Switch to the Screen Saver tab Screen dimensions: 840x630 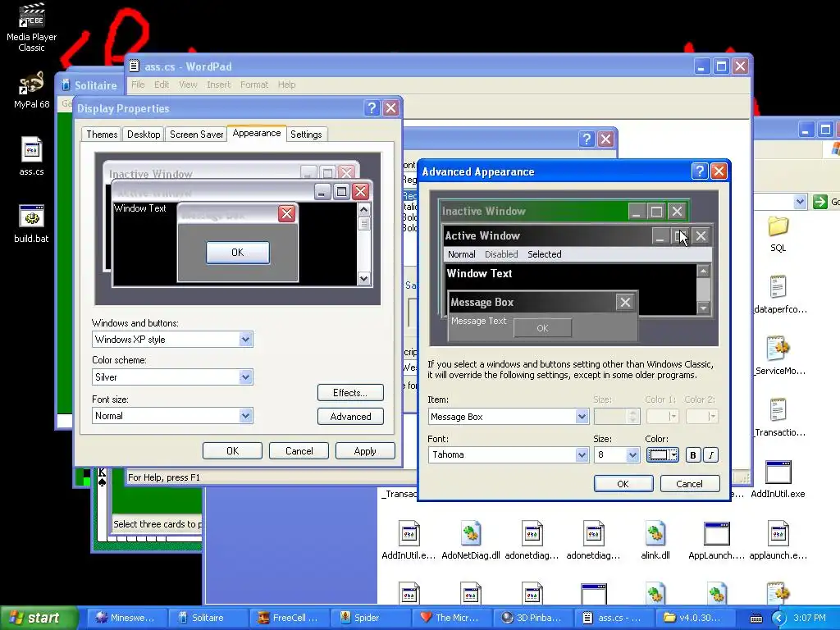tap(196, 135)
